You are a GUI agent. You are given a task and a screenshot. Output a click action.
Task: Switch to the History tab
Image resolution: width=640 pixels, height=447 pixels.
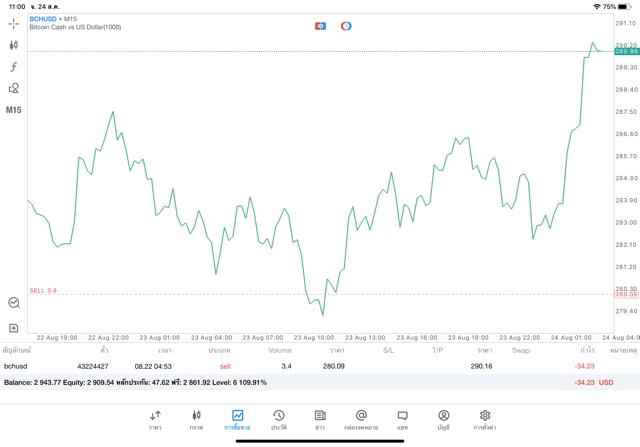click(278, 419)
